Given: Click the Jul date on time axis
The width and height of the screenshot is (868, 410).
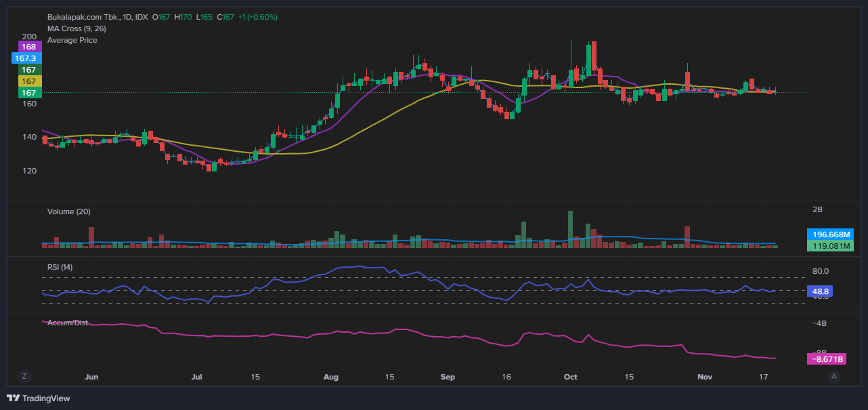Looking at the screenshot, I should 198,376.
